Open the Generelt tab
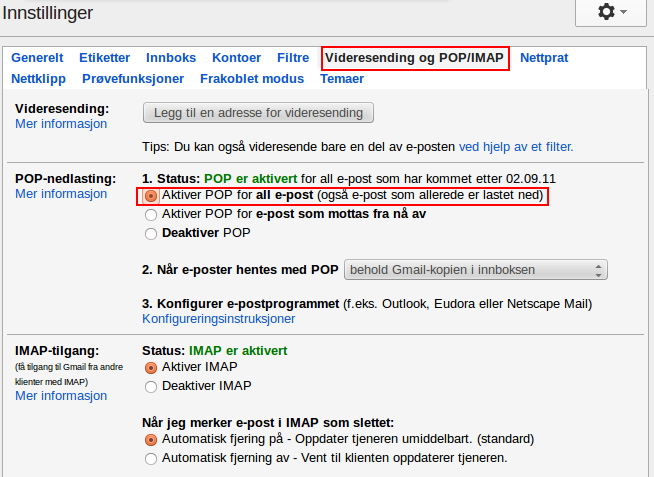 coord(37,58)
